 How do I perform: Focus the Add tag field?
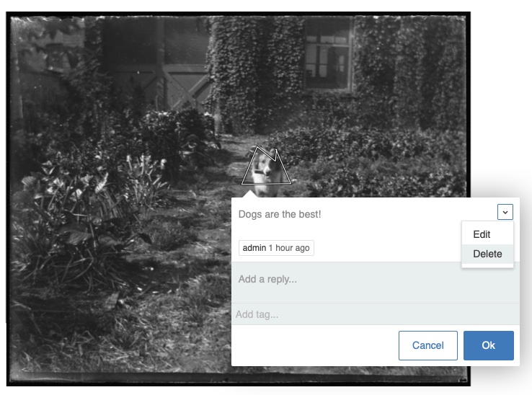376,314
